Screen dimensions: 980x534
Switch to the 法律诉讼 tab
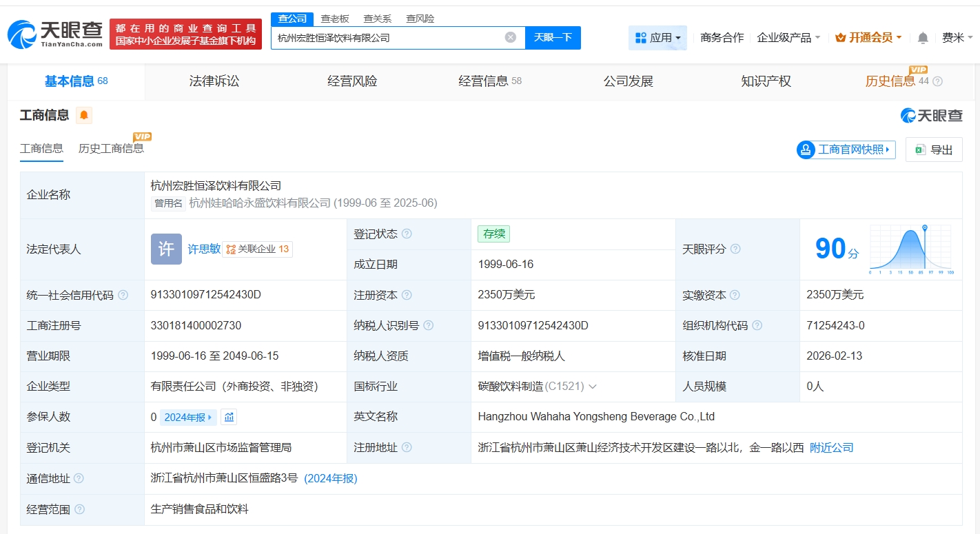tap(214, 81)
